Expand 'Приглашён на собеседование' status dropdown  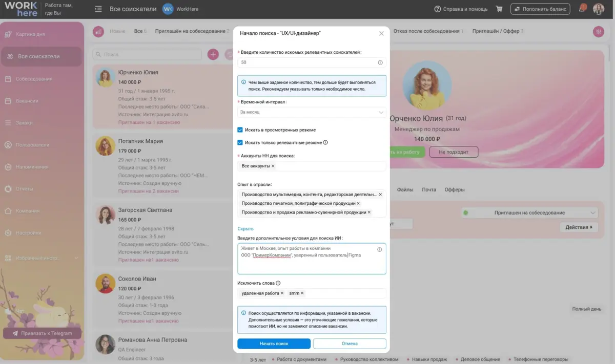[529, 212]
